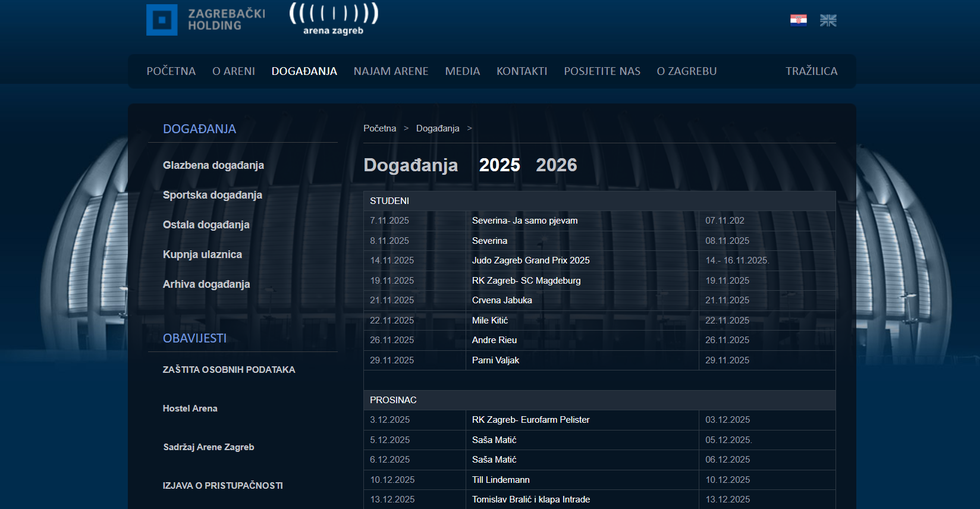Image resolution: width=980 pixels, height=509 pixels.
Task: Select the 2025 events year tab
Action: point(499,165)
